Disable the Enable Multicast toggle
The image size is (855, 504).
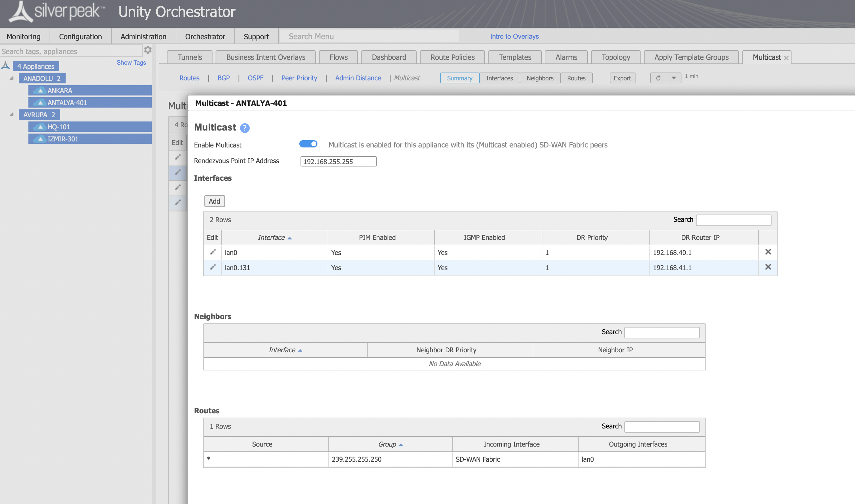pyautogui.click(x=308, y=144)
